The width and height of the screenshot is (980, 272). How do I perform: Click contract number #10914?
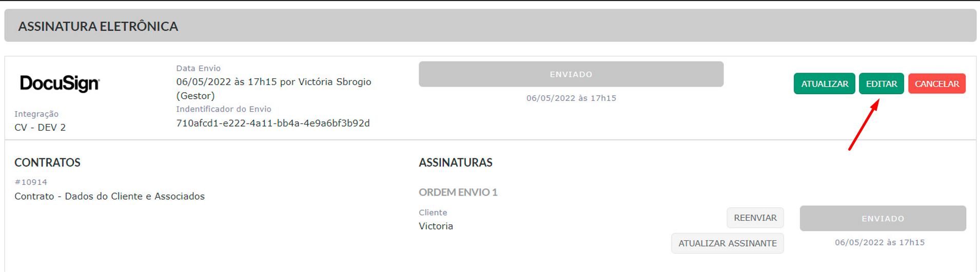pyautogui.click(x=31, y=182)
